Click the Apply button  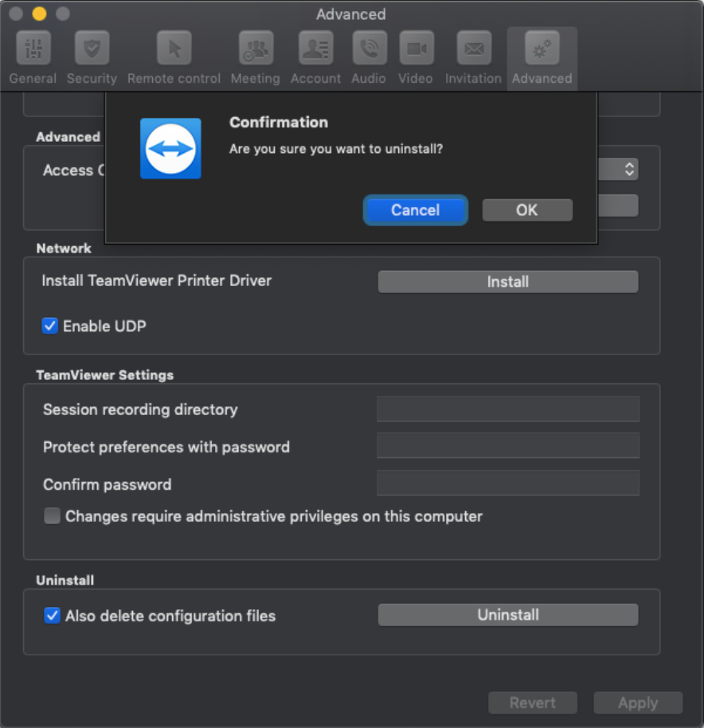[638, 703]
